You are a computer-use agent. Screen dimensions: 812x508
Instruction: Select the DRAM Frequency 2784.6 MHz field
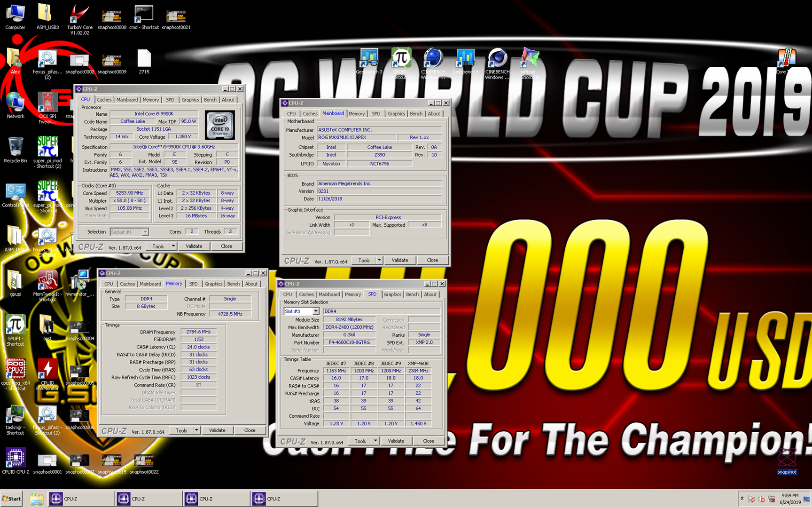(198, 332)
